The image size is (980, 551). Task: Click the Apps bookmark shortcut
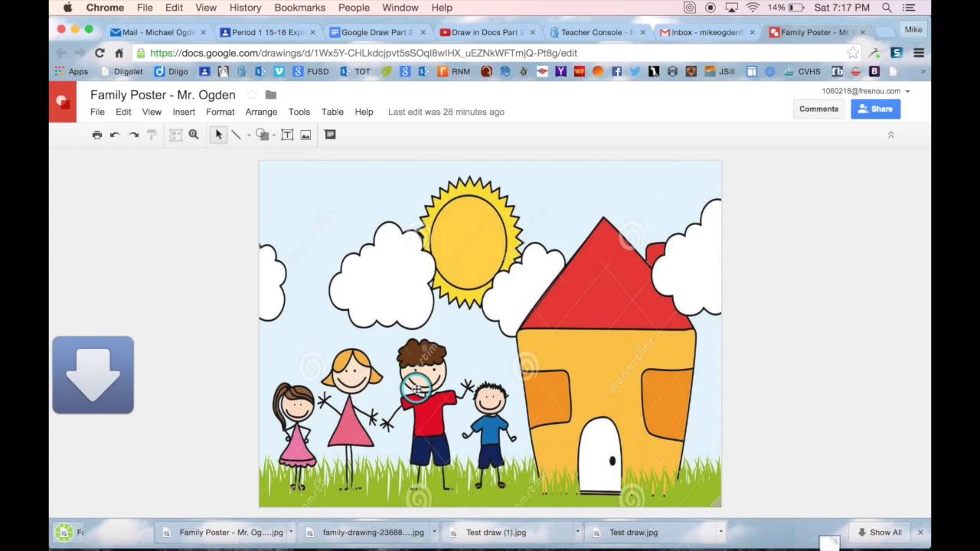(x=71, y=71)
